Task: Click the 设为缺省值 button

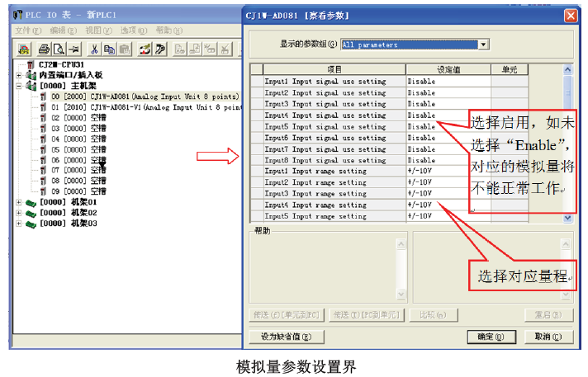Action: [286, 337]
